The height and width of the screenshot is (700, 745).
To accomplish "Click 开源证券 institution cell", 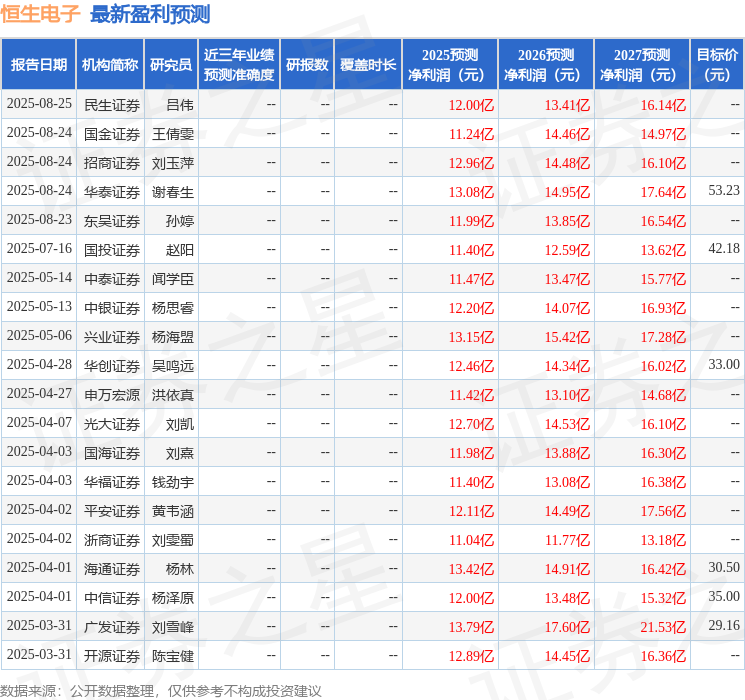I will point(112,656).
